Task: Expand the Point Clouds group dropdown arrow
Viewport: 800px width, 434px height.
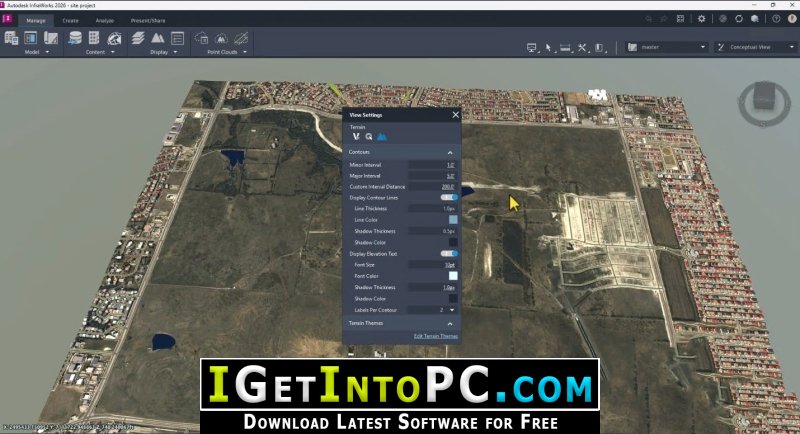Action: point(245,52)
